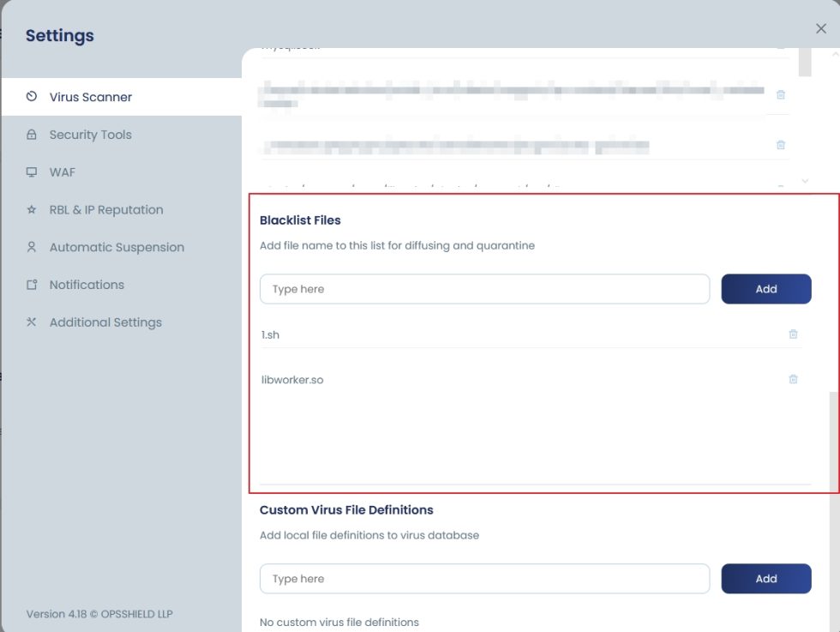
Task: Switch to the WAF settings section
Action: coord(63,172)
